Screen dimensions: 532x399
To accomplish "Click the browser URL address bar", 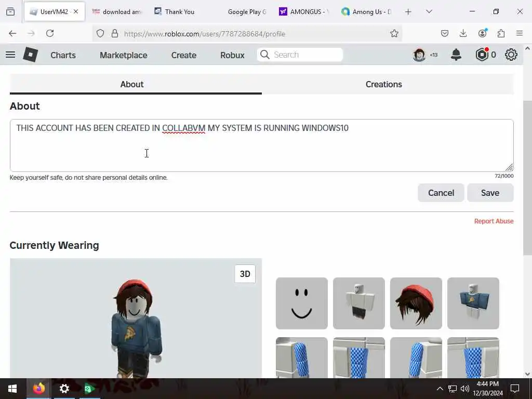I will pyautogui.click(x=248, y=34).
